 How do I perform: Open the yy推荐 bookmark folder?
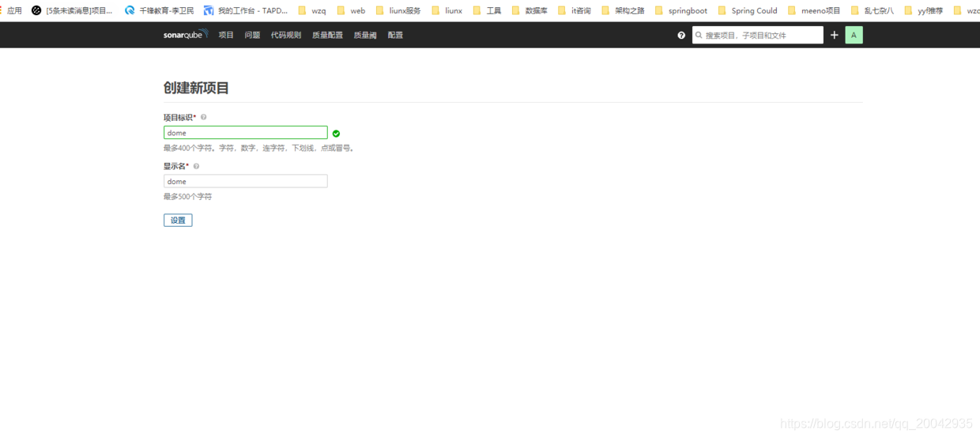point(924,11)
